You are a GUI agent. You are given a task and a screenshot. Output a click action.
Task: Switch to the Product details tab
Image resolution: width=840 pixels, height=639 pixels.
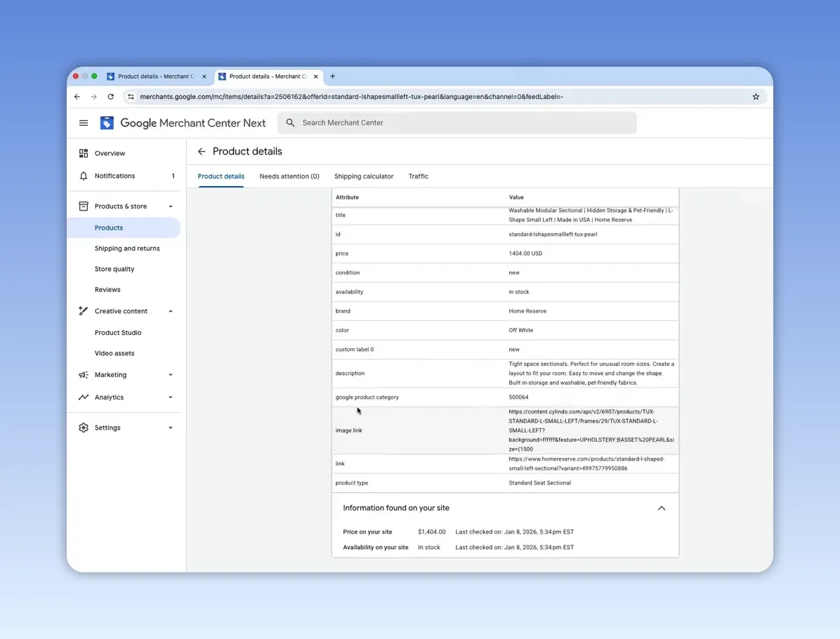[221, 176]
